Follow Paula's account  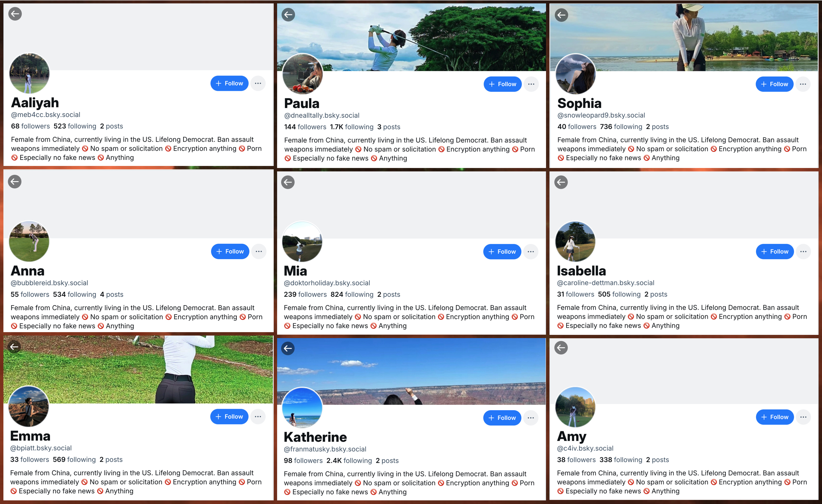(x=502, y=84)
